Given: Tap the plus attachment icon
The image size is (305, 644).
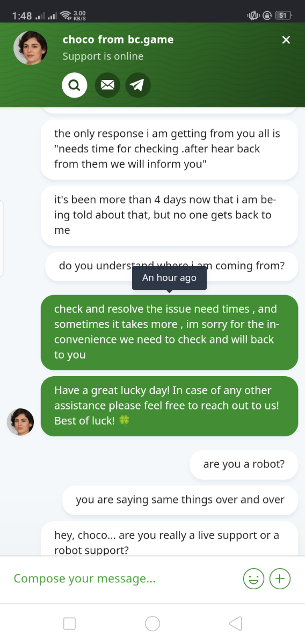Looking at the screenshot, I should tap(280, 578).
